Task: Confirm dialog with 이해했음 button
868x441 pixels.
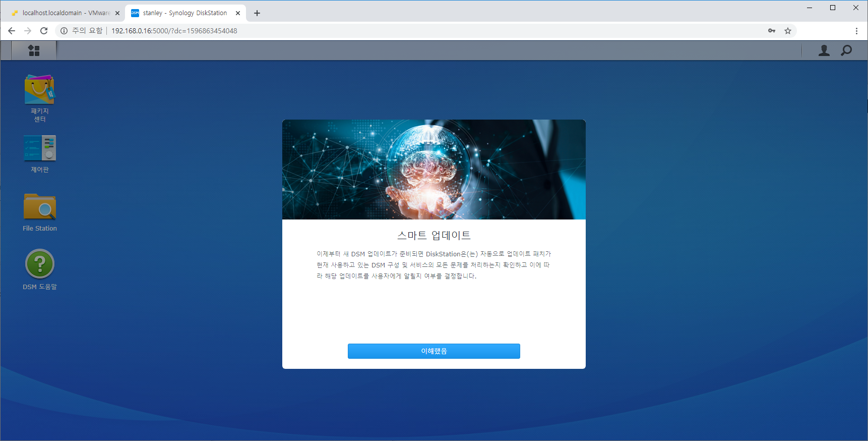Action: (x=434, y=351)
